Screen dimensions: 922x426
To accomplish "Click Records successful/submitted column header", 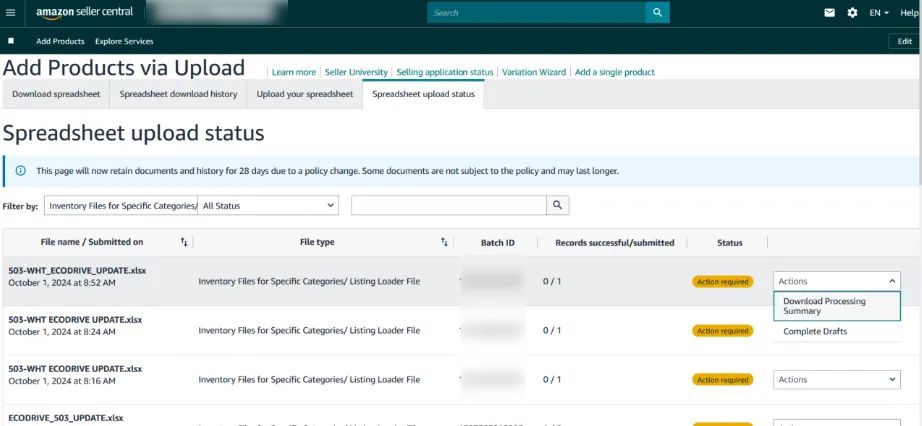I will pyautogui.click(x=614, y=242).
